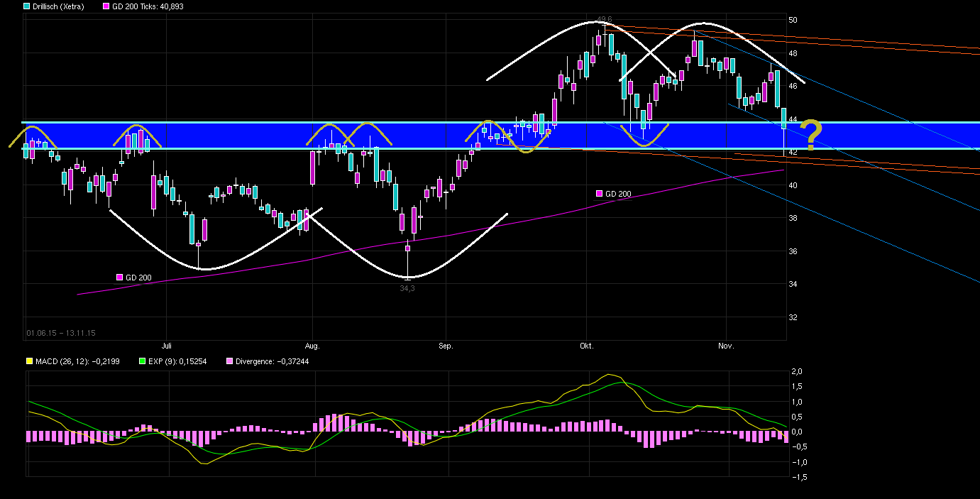Click the 48 price axis value

[793, 53]
